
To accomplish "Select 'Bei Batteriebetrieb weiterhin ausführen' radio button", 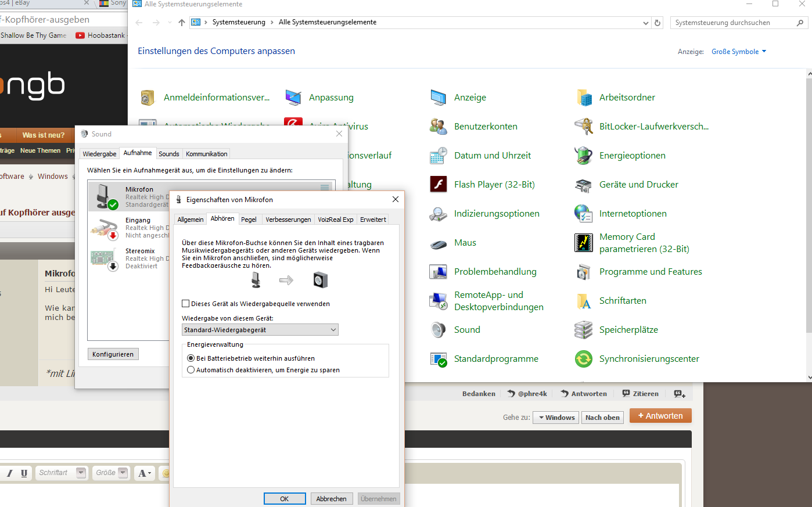I will [191, 358].
